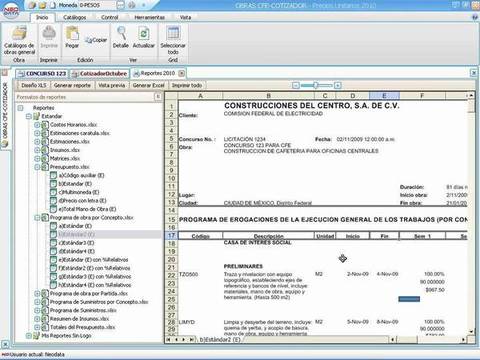The image size is (480, 360).
Task: Switch to the CONCURSO 123 document tab
Action: [x=42, y=73]
